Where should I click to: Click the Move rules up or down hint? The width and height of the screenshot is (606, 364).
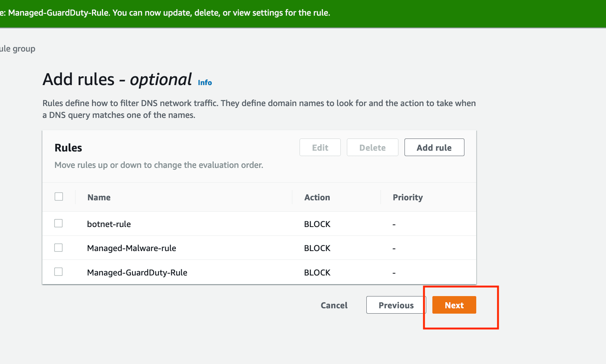tap(159, 165)
